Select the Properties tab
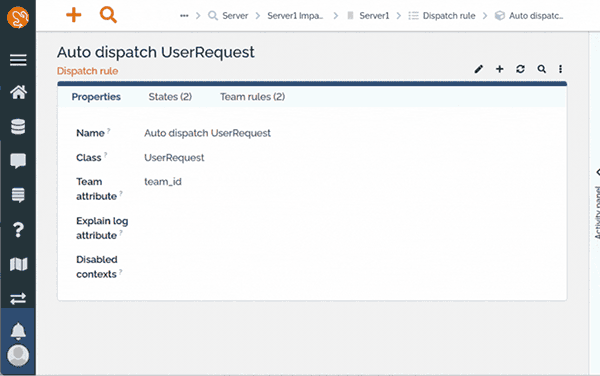600x376 pixels. tap(96, 97)
